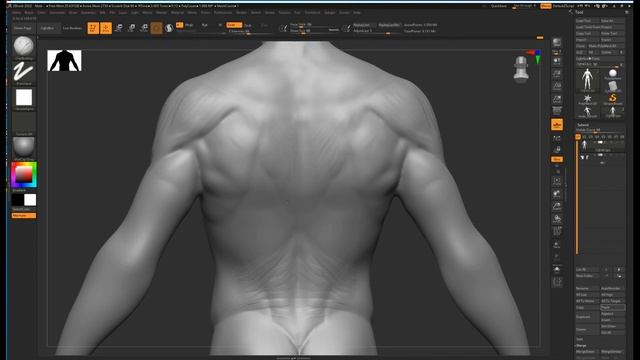Click the Zoom3D icon on right shelf
640x360 pixels.
(557, 207)
